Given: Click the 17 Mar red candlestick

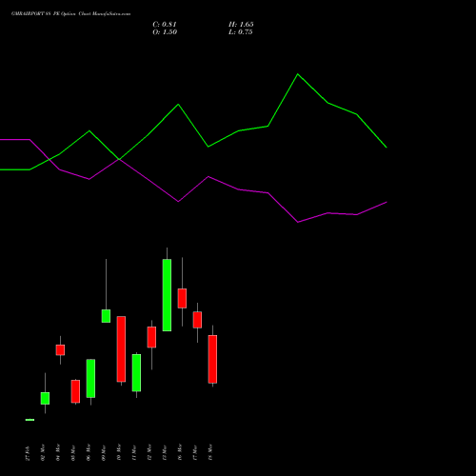Looking at the screenshot, I should 197,320.
